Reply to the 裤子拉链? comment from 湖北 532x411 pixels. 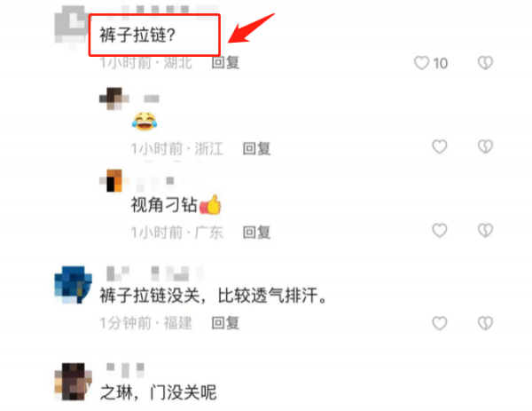[x=225, y=63]
